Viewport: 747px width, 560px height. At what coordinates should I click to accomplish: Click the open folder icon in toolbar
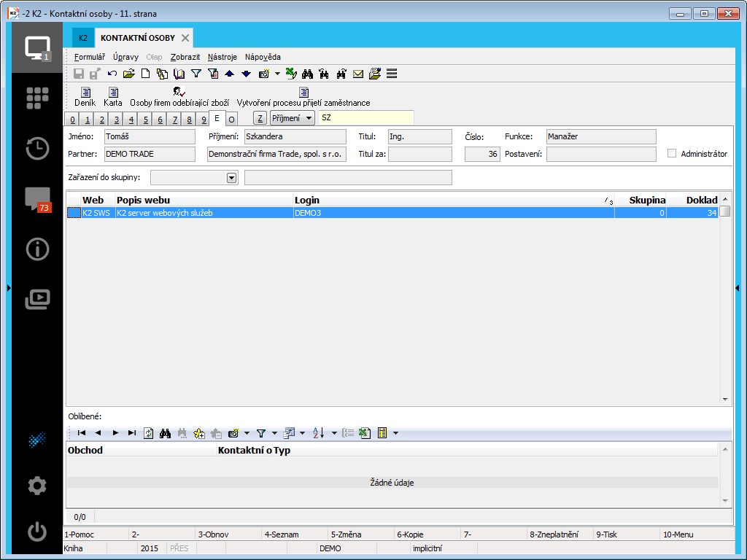click(129, 74)
